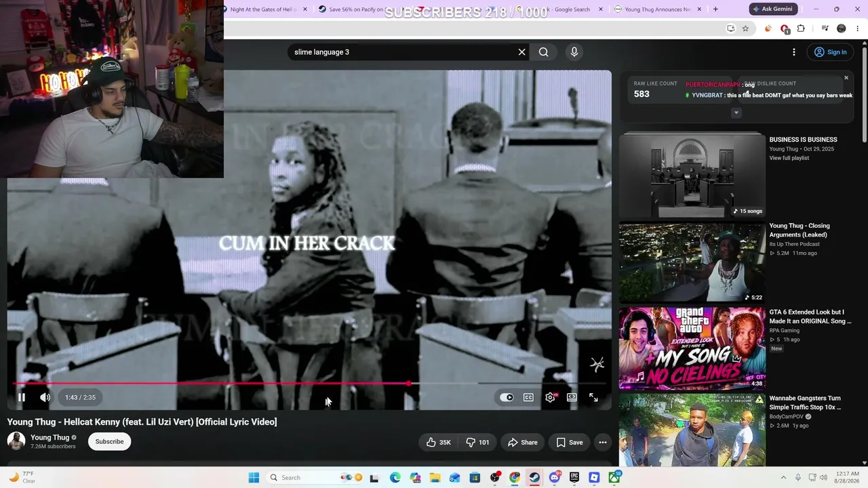Turn on closed captions (CC) button
Viewport: 868px width, 488px height.
point(528,397)
